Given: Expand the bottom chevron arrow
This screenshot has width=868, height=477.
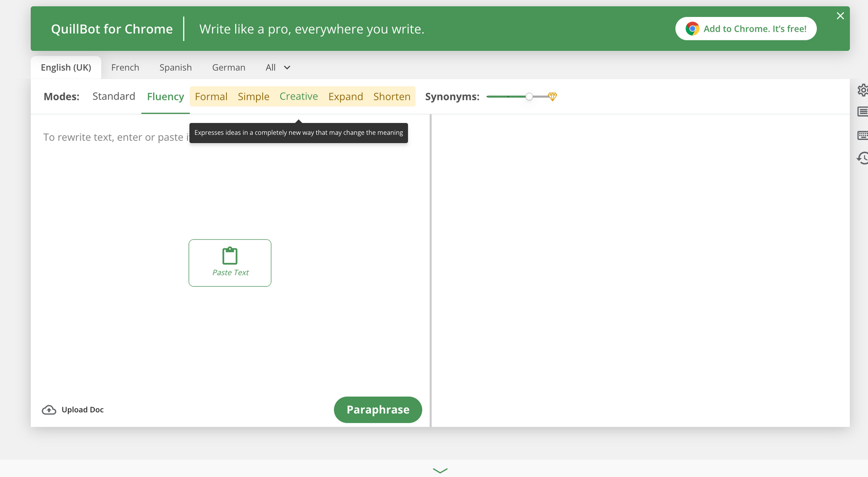Looking at the screenshot, I should click(440, 470).
